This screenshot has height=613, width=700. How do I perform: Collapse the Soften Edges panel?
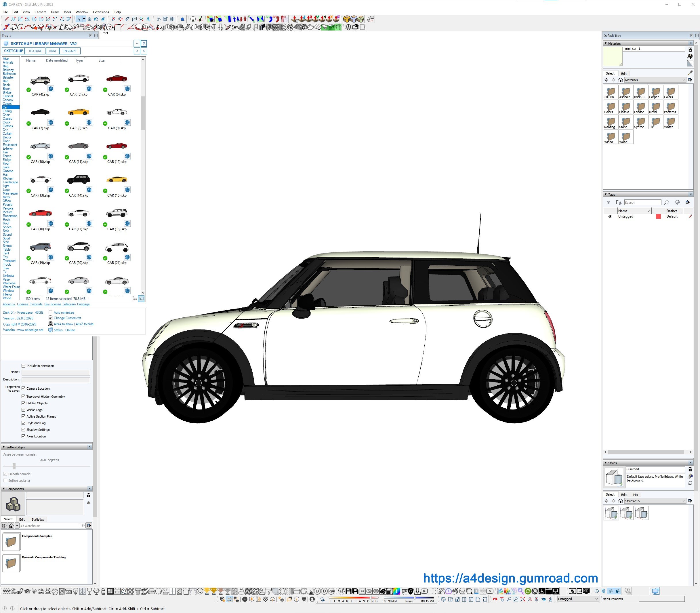coord(4,447)
